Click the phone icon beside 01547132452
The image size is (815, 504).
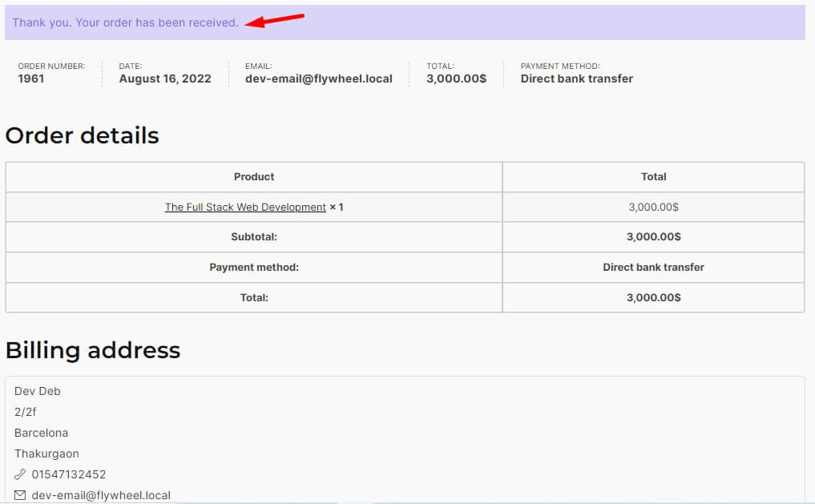pos(20,474)
